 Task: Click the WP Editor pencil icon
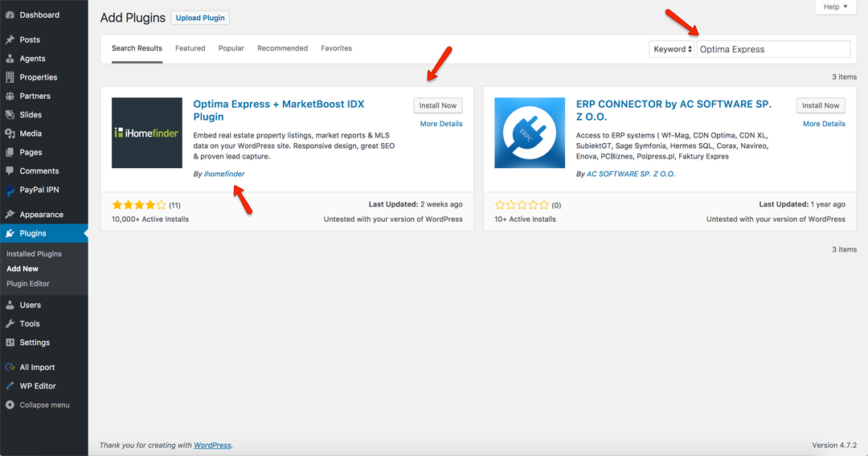tap(10, 386)
